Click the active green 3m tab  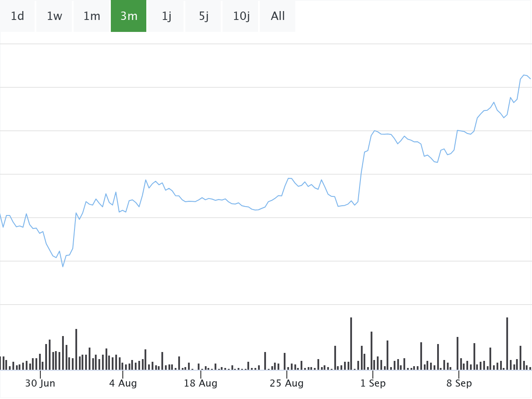[129, 16]
